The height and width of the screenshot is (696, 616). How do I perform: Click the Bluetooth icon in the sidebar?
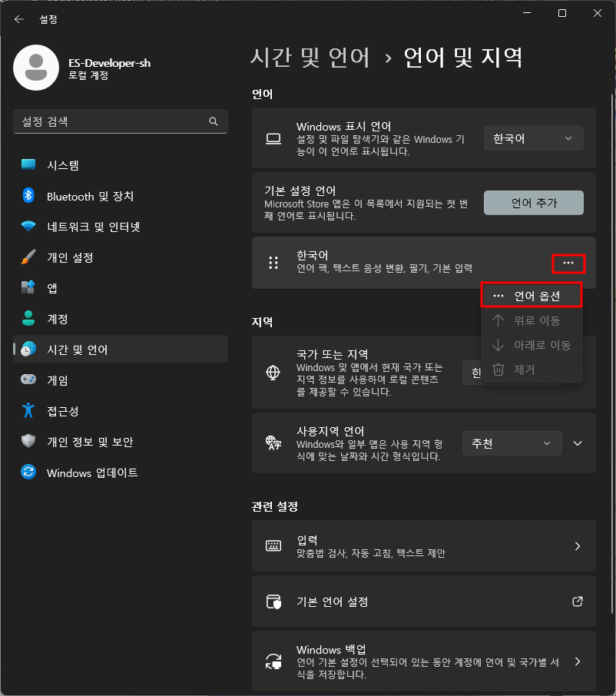point(28,195)
